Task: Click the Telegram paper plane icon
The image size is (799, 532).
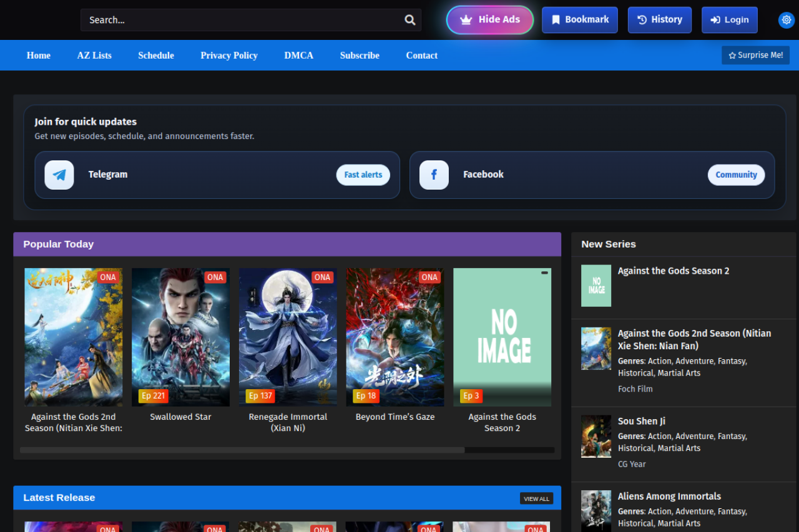Action: pos(59,175)
